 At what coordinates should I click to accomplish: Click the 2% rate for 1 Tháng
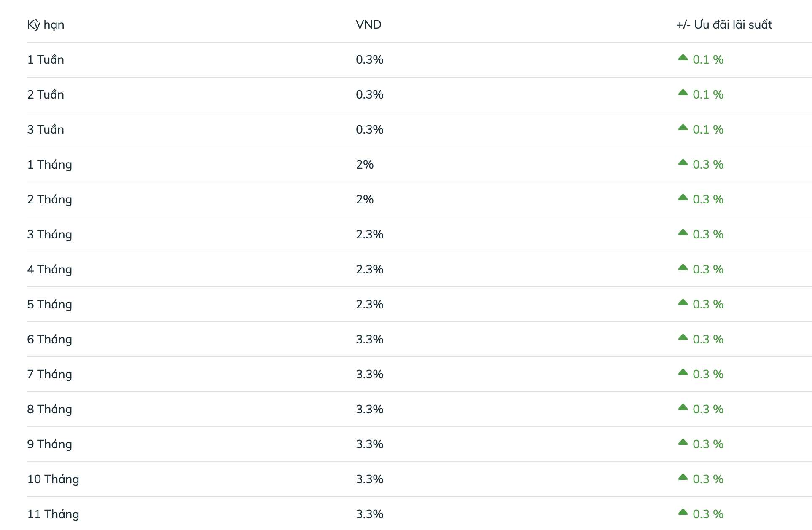365,165
